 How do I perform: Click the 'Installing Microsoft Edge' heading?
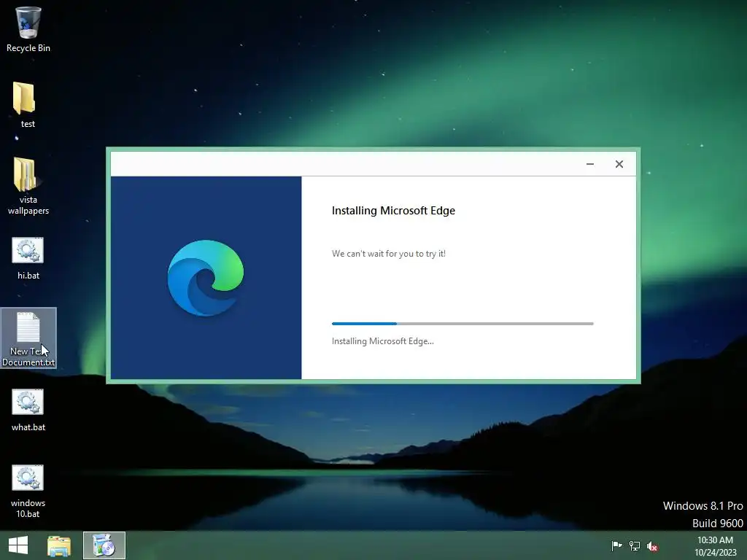[x=393, y=211]
